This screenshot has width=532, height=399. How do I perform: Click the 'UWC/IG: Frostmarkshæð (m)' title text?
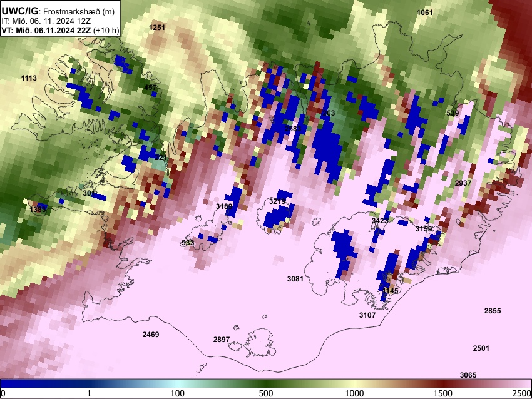click(x=58, y=11)
